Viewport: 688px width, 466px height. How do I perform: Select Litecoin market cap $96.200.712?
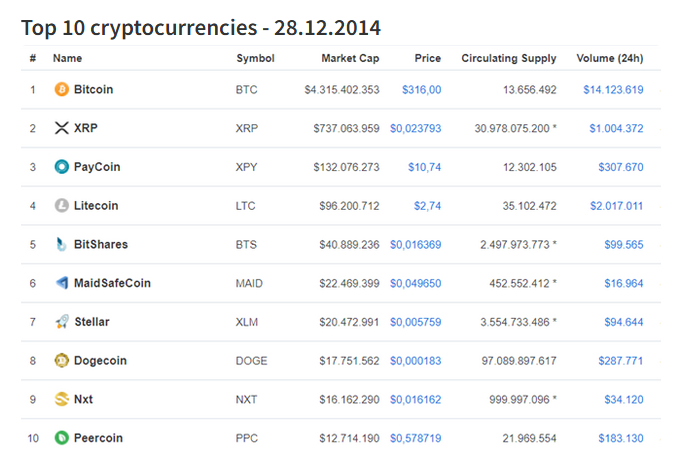click(x=349, y=206)
